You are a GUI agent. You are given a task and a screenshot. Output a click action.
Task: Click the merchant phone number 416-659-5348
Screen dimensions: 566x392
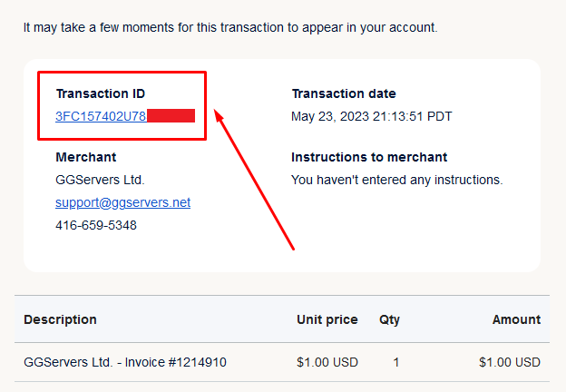click(x=96, y=225)
